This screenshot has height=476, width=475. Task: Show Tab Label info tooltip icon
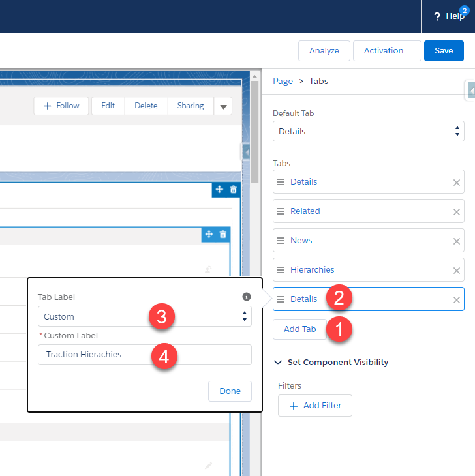[x=246, y=297]
